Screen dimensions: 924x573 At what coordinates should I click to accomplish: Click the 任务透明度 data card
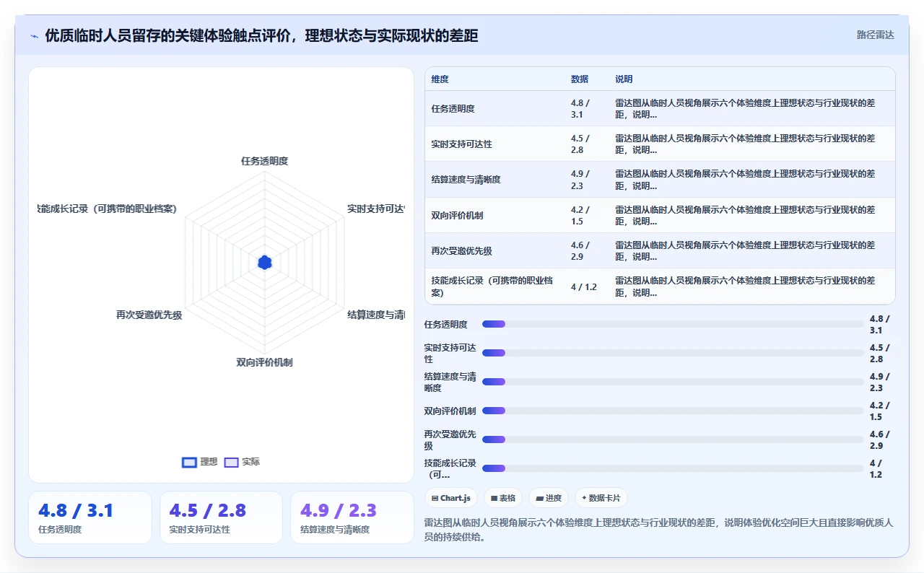[x=90, y=517]
